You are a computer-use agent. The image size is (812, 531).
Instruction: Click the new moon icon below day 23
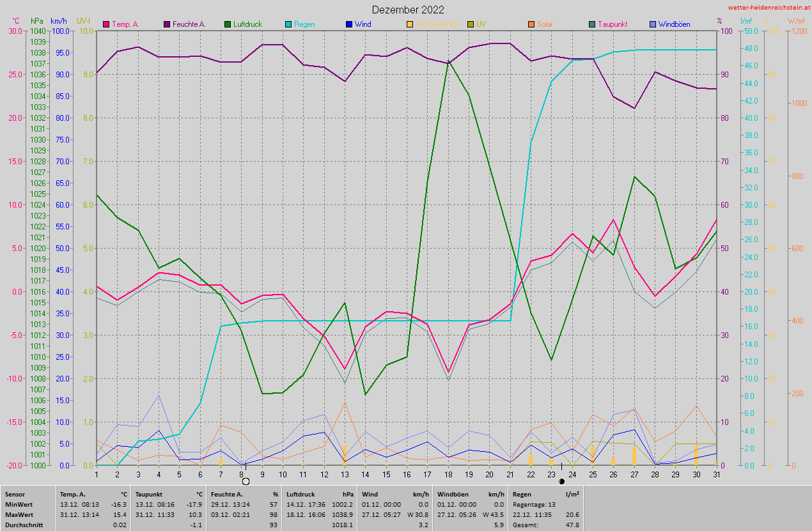tap(561, 481)
